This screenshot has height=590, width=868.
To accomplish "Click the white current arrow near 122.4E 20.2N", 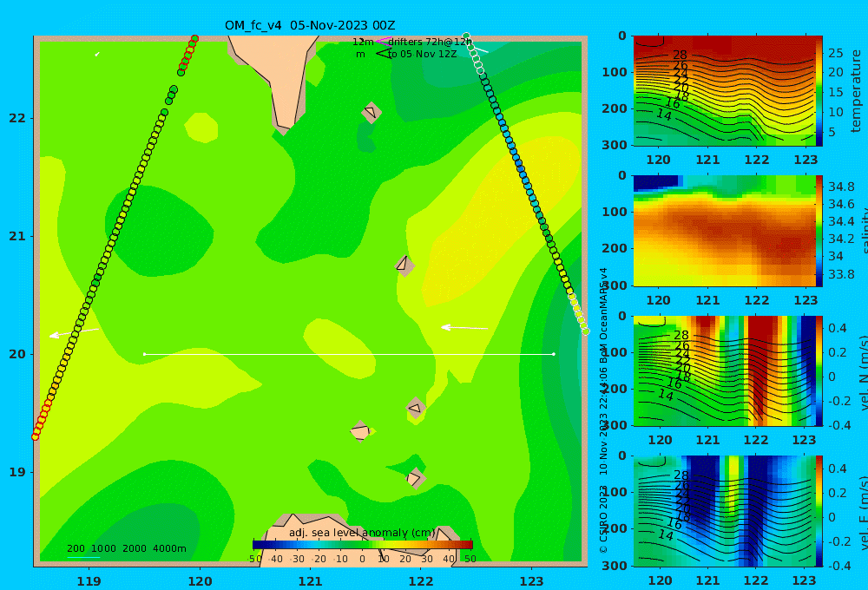I will [x=464, y=328].
